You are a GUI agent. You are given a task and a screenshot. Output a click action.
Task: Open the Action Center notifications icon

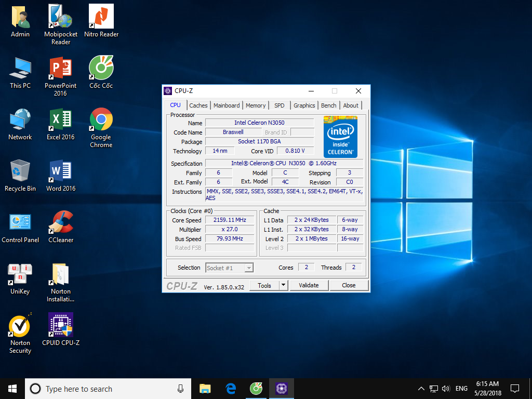515,389
